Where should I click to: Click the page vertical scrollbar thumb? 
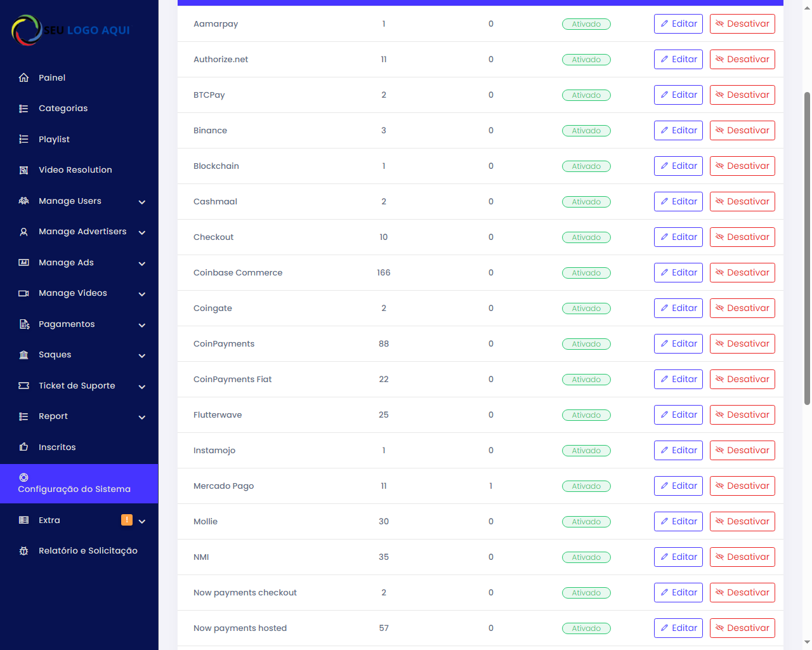click(x=807, y=248)
